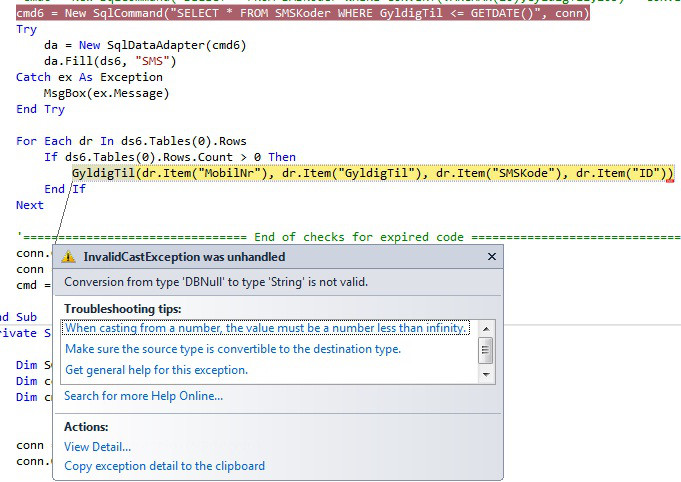Click the 'Troubleshooting tips:' heading
Screen dimensions: 681x482
pyautogui.click(x=122, y=309)
